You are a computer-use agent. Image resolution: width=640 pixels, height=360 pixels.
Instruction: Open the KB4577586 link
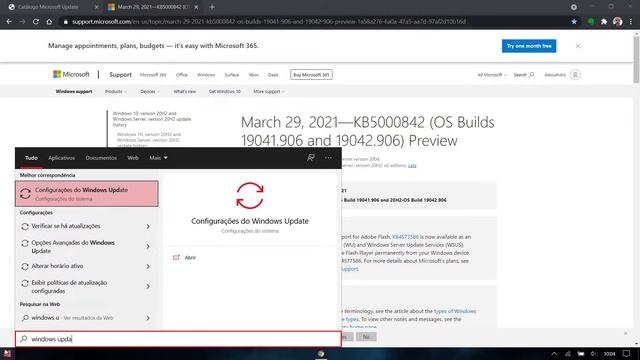point(405,237)
